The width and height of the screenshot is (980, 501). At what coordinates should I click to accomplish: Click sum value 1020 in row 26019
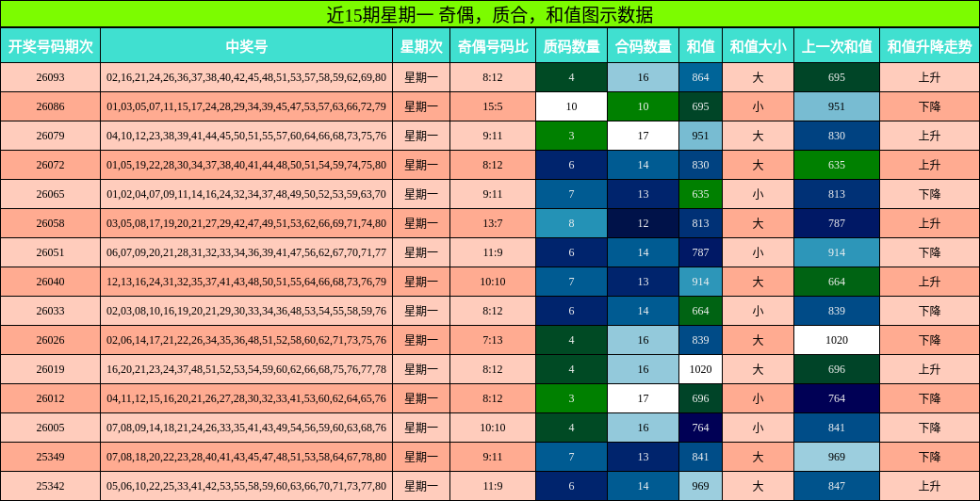(701, 369)
